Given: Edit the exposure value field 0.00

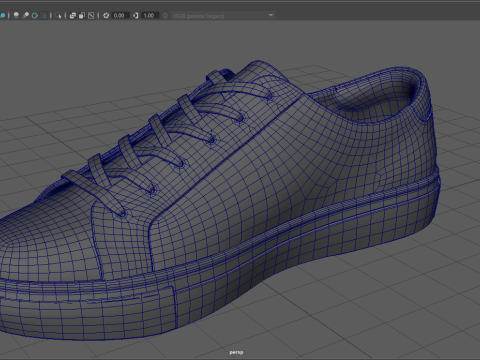Looking at the screenshot, I should pos(120,15).
